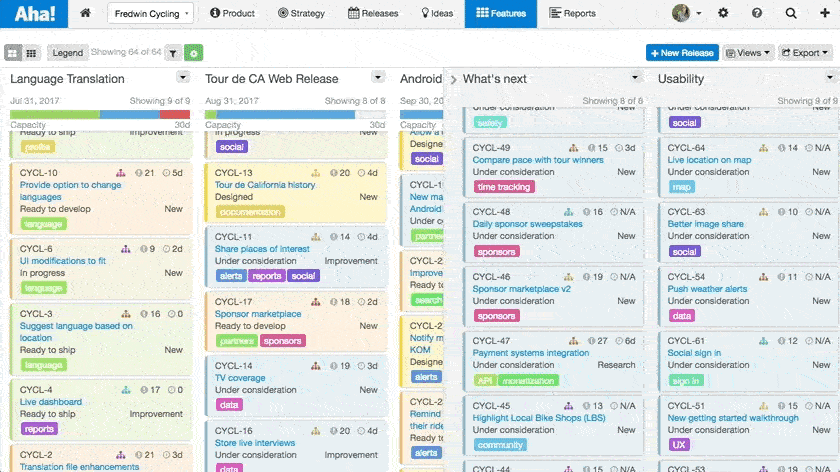Open the Reports menu
The height and width of the screenshot is (472, 840).
point(572,13)
